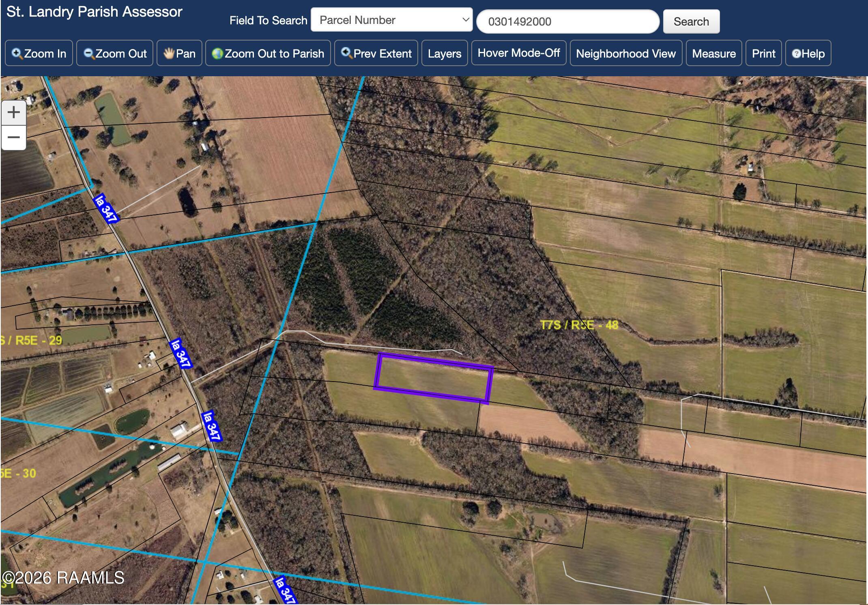Screen dimensions: 868x605
Task: Click the parcel number search input field
Action: point(568,21)
